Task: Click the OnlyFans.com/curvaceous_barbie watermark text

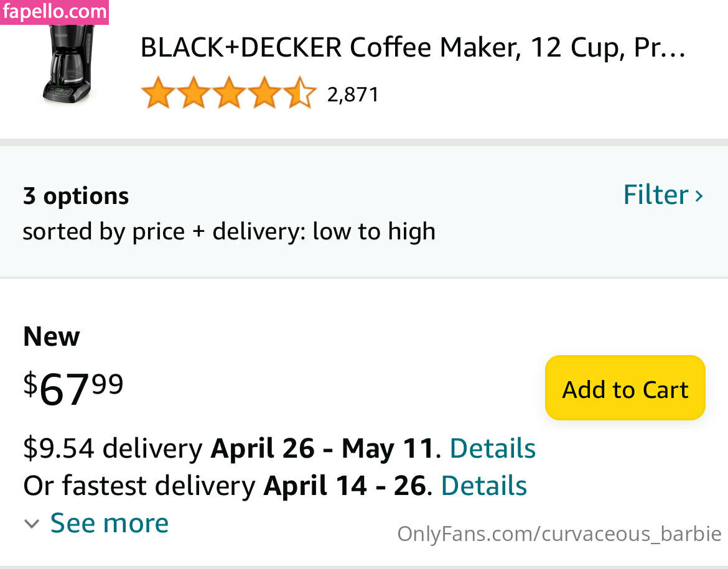Action: 559,534
